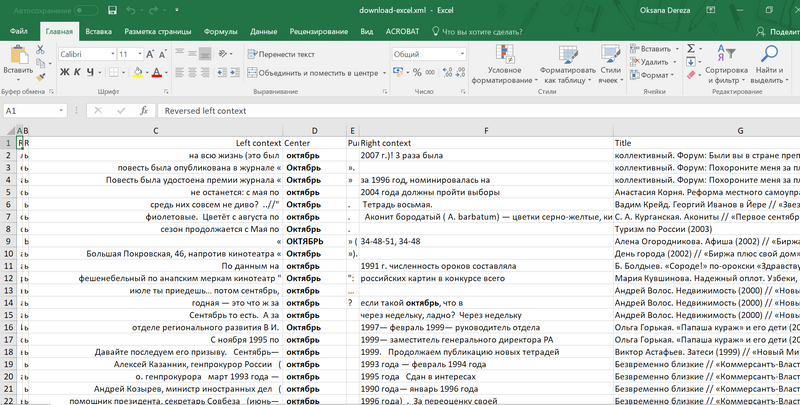Click Объединить и поместить в центре
The height and width of the screenshot is (405, 800).
[313, 73]
